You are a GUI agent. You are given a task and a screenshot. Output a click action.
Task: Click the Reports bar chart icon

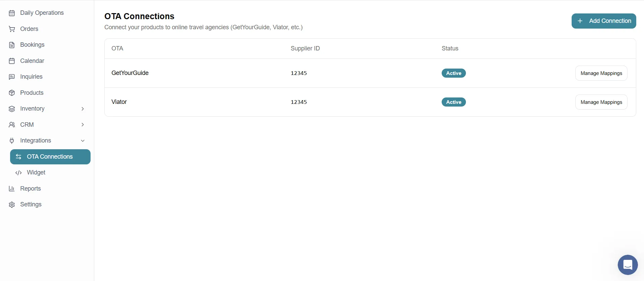[x=12, y=189]
